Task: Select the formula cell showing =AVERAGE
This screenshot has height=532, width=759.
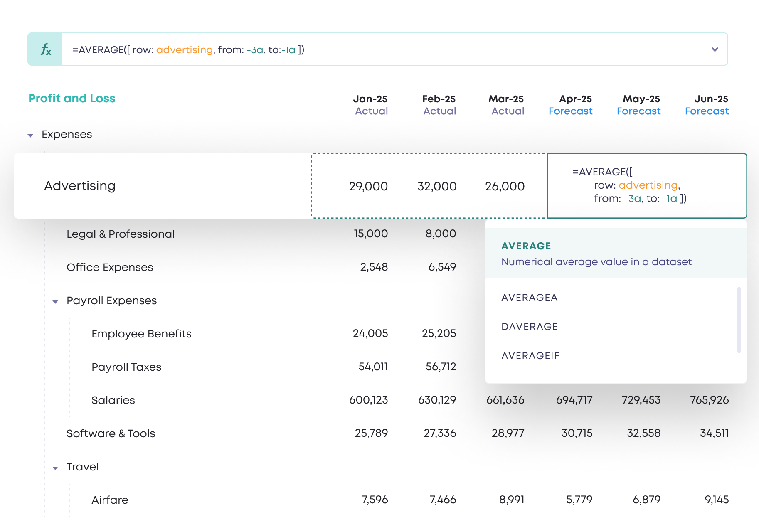Action: click(646, 186)
